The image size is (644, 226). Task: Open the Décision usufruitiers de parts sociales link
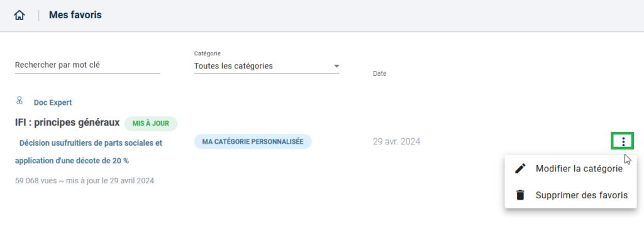pos(88,152)
